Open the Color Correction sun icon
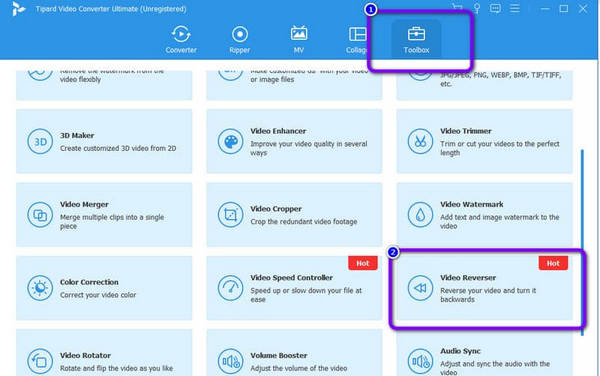Screen dimensions: 600x376 click(40, 288)
